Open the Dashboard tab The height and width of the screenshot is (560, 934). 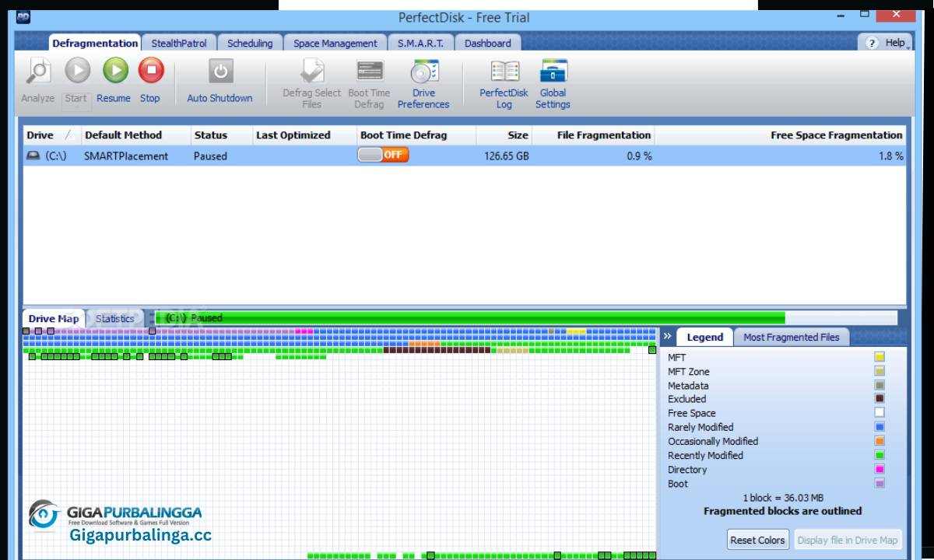(x=487, y=44)
